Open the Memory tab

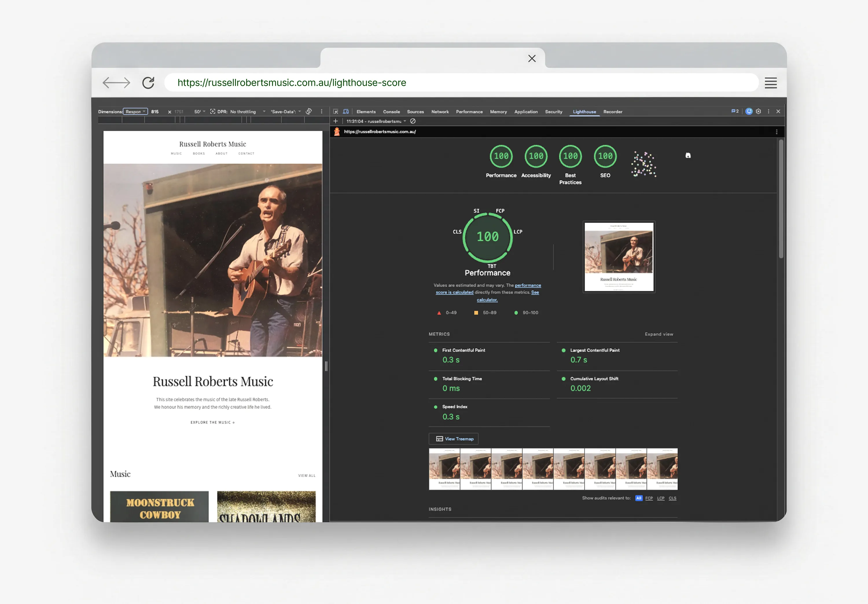click(498, 112)
